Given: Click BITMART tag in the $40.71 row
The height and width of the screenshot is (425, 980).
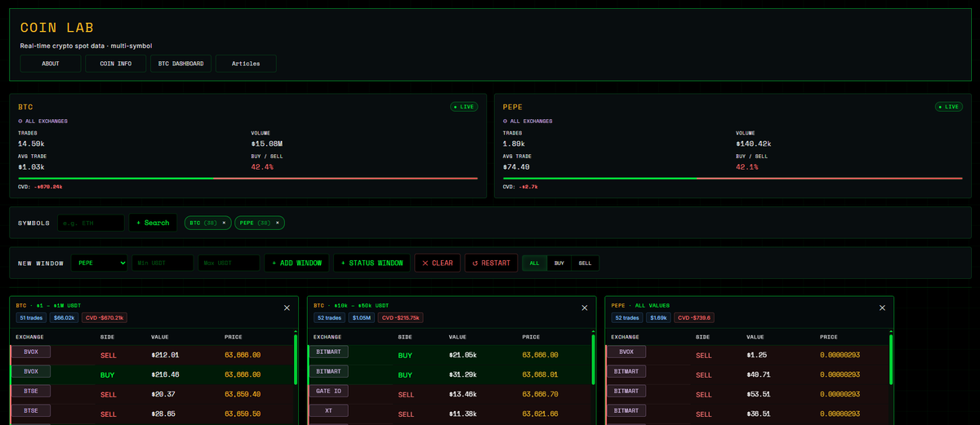Looking at the screenshot, I should click(626, 371).
